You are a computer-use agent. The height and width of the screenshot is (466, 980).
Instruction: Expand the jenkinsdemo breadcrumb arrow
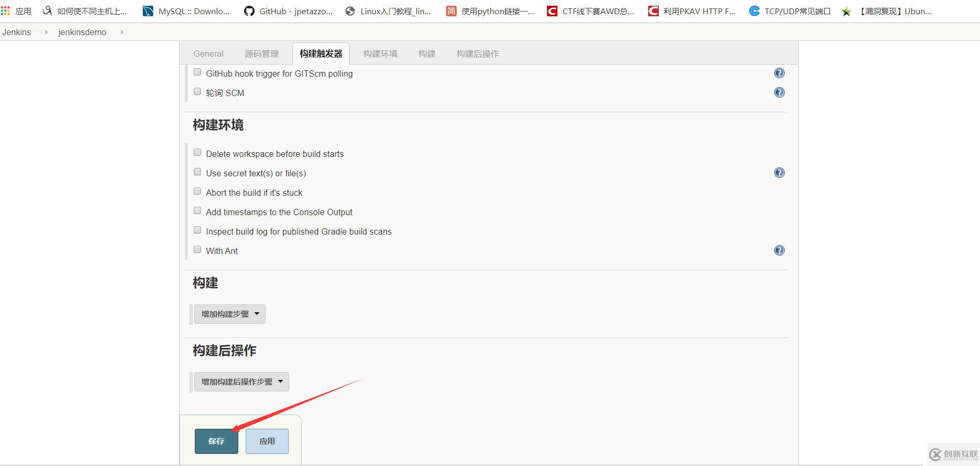click(122, 32)
